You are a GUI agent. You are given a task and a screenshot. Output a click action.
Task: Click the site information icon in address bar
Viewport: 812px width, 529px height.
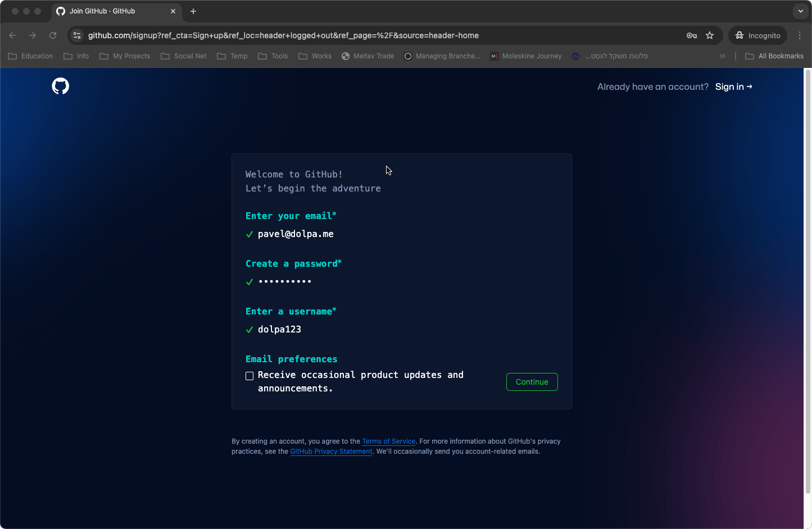click(x=78, y=35)
